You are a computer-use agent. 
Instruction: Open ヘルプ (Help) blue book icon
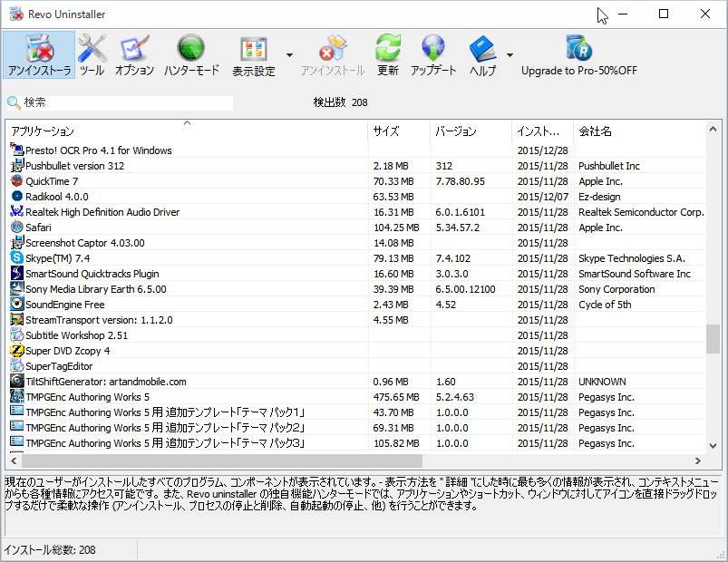tap(482, 54)
